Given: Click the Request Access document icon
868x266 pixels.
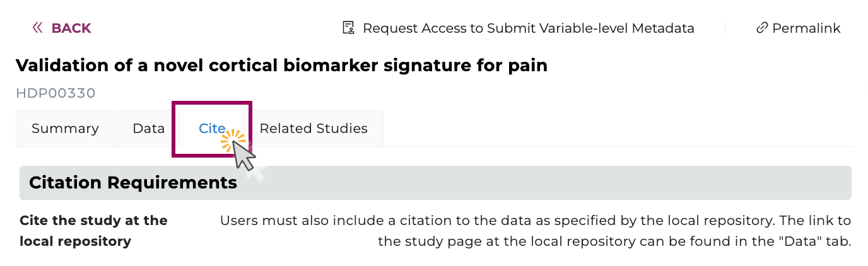Looking at the screenshot, I should [x=348, y=28].
